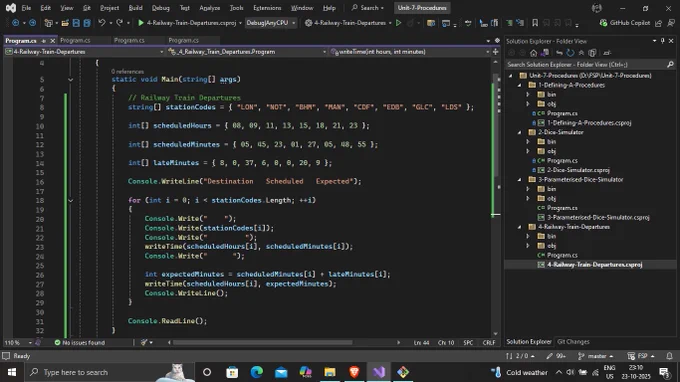This screenshot has width=680, height=382.
Task: Open GitHub Copilot from the toolbar
Action: 625,23
